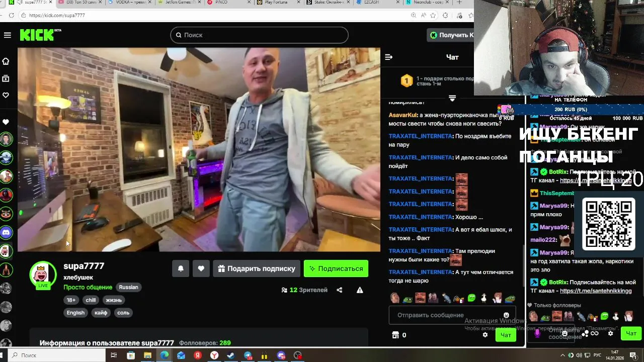
Task: Click the кайф tag
Action: (x=101, y=313)
